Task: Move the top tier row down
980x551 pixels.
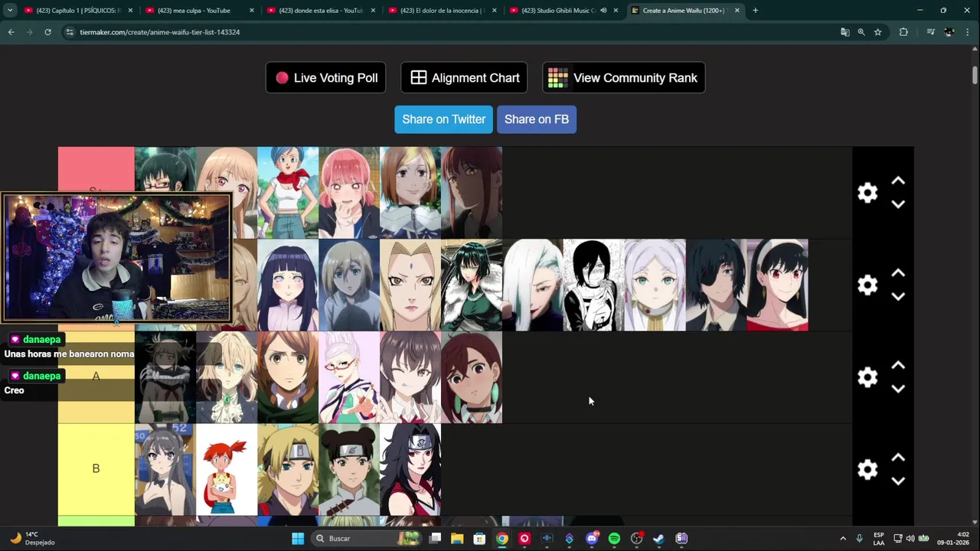Action: [898, 204]
